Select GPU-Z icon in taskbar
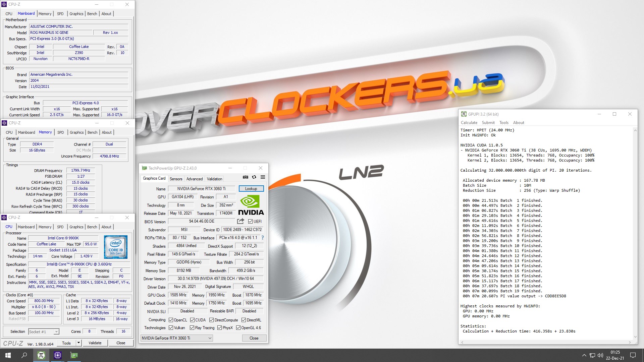The image size is (644, 362). click(74, 355)
